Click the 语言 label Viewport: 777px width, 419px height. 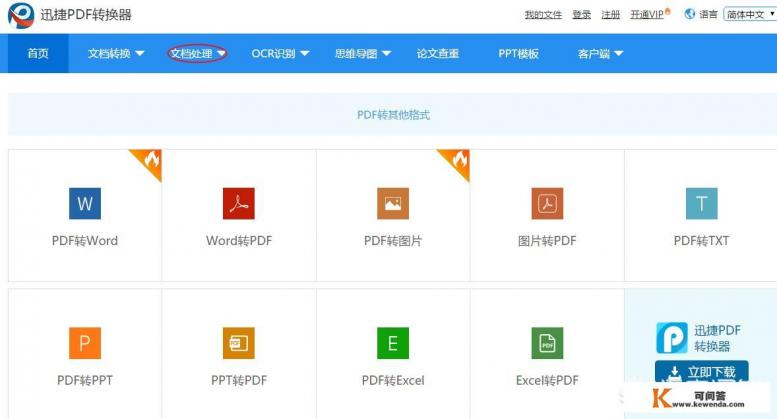tap(708, 15)
